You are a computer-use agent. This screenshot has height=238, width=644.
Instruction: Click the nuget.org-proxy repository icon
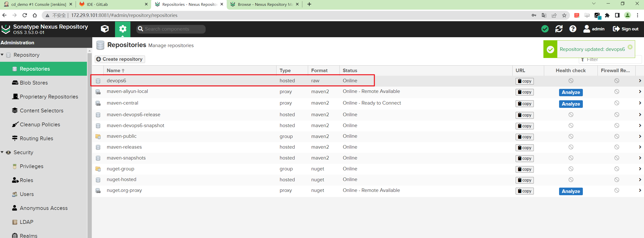point(98,191)
